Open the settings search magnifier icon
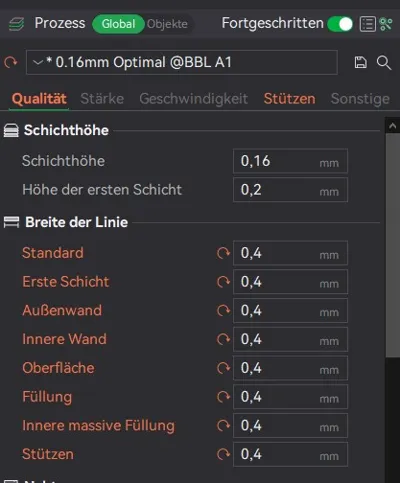400x483 pixels. [384, 62]
